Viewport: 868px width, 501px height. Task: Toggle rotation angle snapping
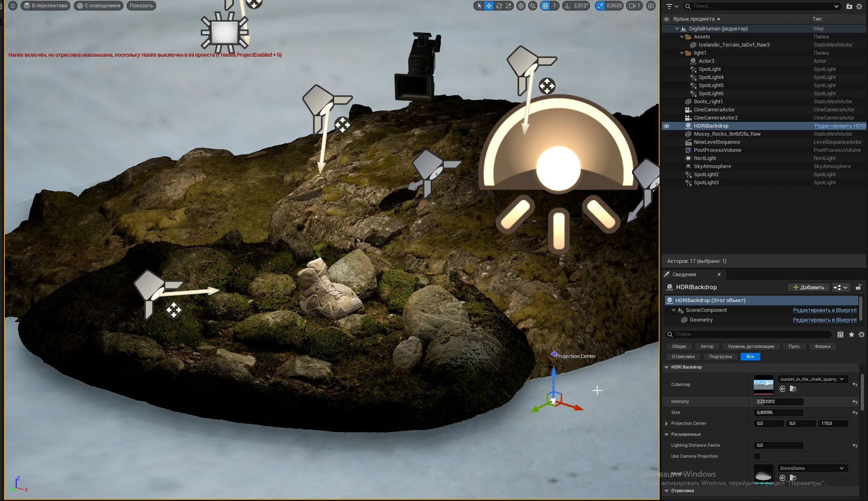(x=567, y=6)
